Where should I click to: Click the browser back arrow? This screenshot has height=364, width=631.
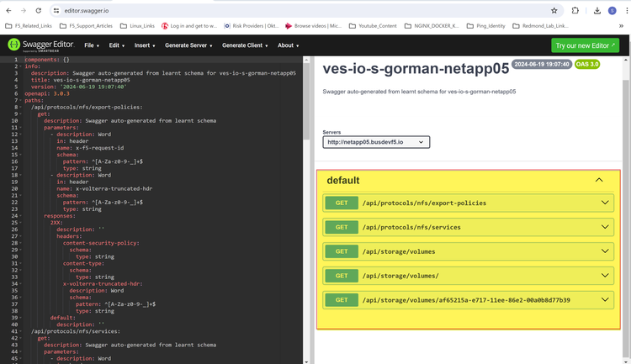(x=8, y=11)
